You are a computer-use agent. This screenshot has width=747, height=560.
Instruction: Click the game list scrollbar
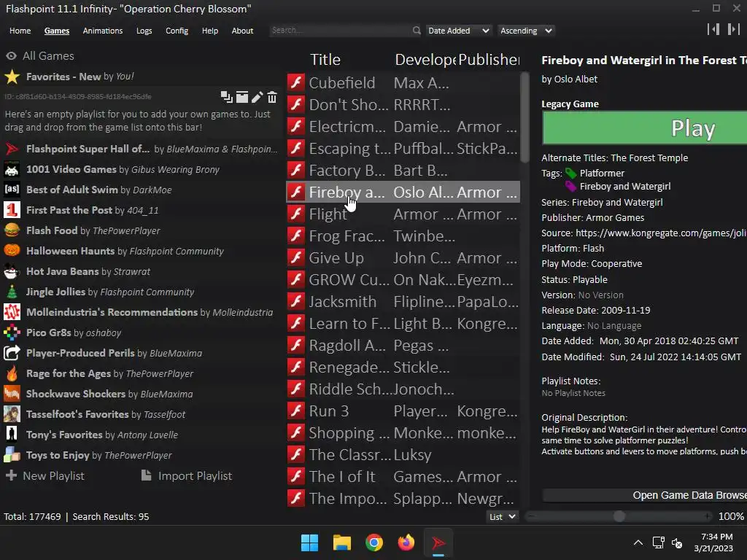click(525, 117)
